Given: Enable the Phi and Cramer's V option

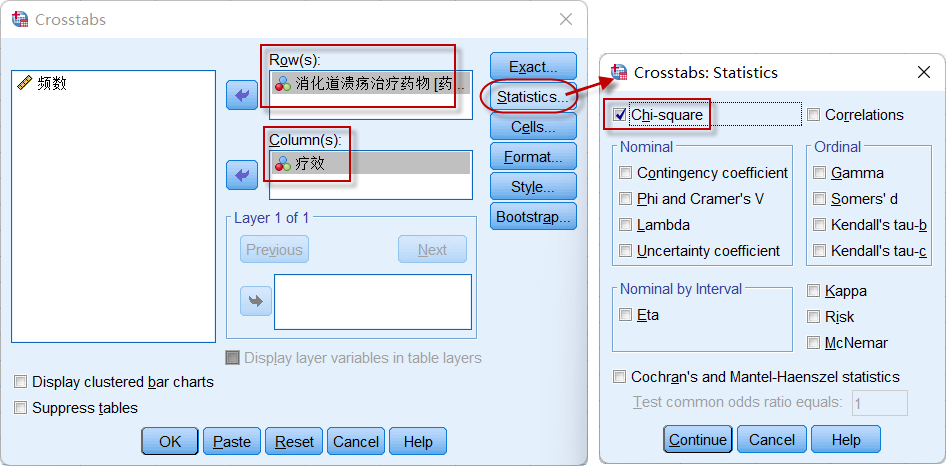Looking at the screenshot, I should tap(625, 199).
